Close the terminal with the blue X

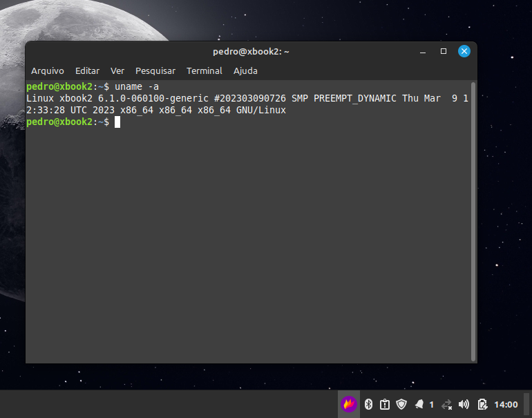464,51
